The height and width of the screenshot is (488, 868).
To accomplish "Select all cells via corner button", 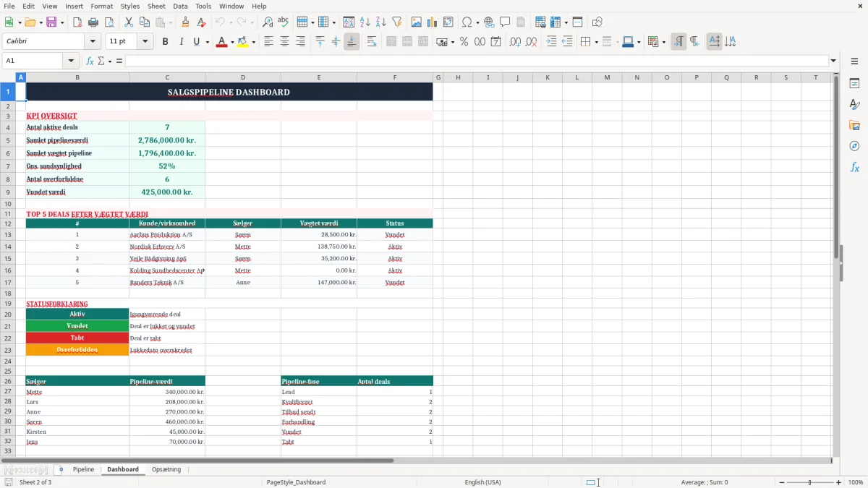I will click(9, 77).
